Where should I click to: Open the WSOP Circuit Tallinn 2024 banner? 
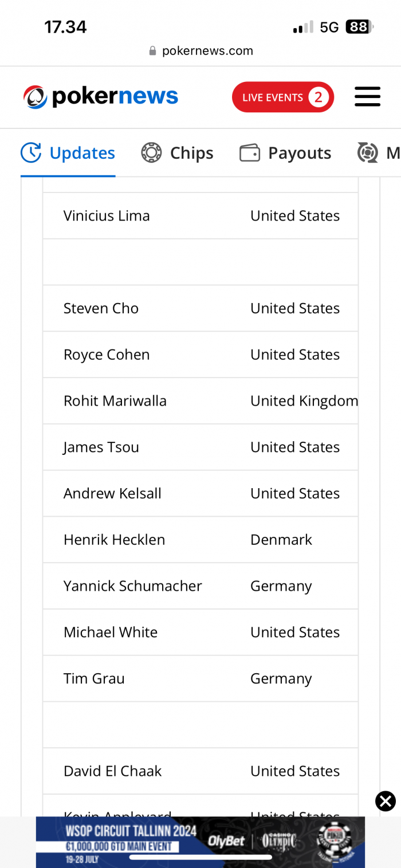pyautogui.click(x=200, y=842)
